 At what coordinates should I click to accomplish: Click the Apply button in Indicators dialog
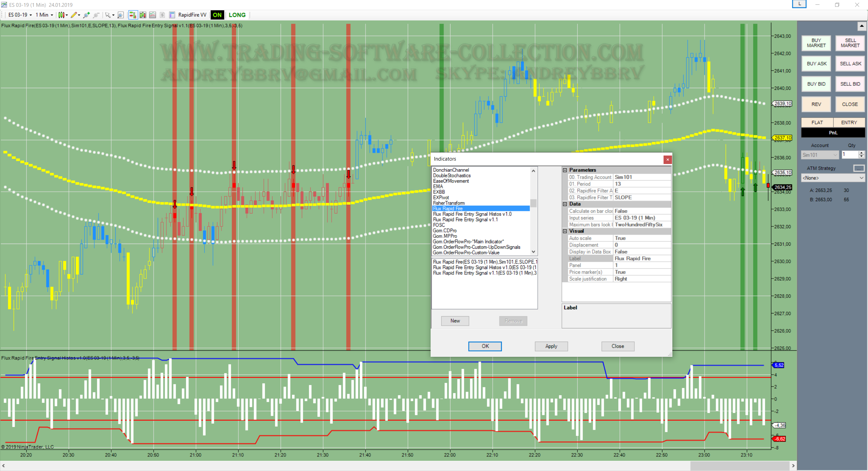coord(551,346)
